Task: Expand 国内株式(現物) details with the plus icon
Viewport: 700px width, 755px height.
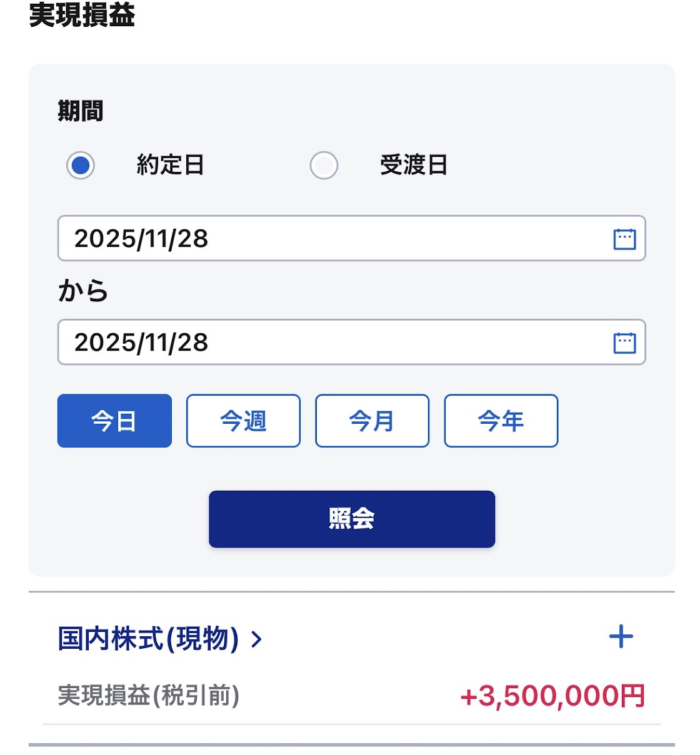Action: [x=621, y=637]
